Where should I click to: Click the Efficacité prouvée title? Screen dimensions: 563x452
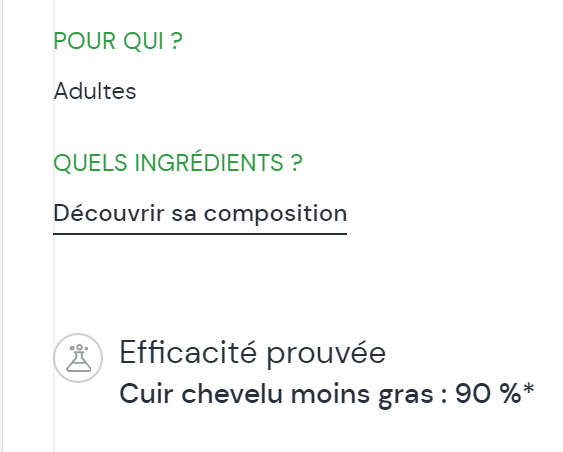[x=252, y=353]
